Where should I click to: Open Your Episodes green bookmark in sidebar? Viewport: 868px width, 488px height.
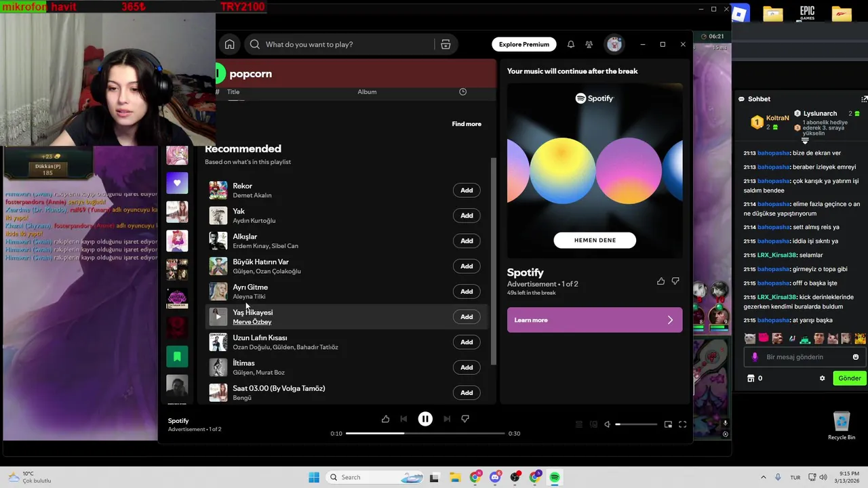tap(177, 357)
